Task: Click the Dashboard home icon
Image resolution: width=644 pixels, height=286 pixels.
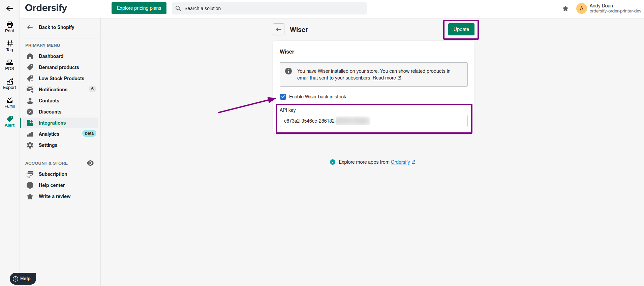Action: pyautogui.click(x=30, y=56)
